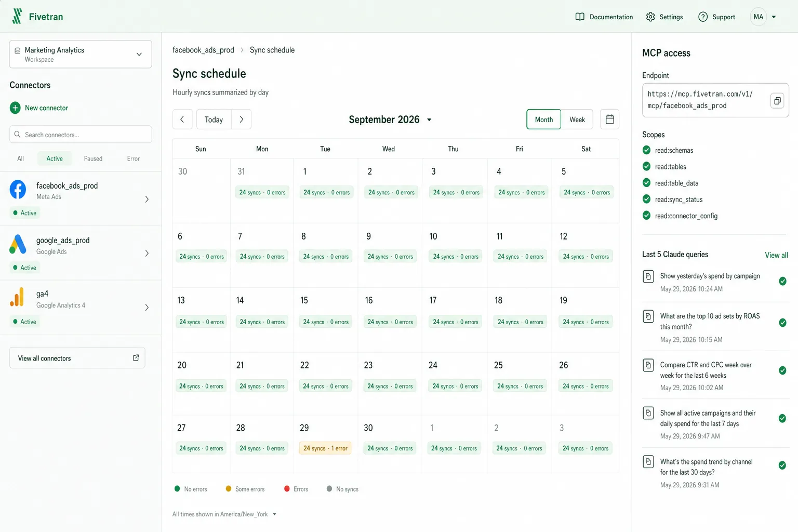Copy the MCP endpoint URL
The image size is (798, 532).
[x=777, y=100]
